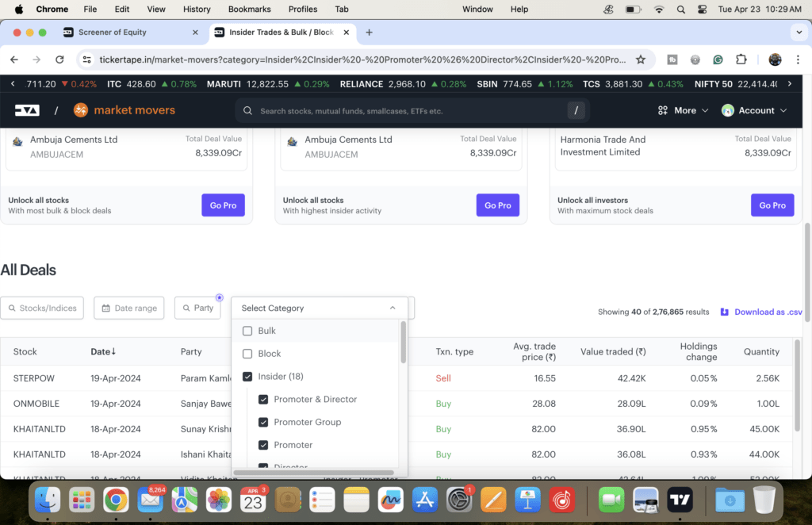
Task: Bookmark this page with star icon
Action: (641, 59)
